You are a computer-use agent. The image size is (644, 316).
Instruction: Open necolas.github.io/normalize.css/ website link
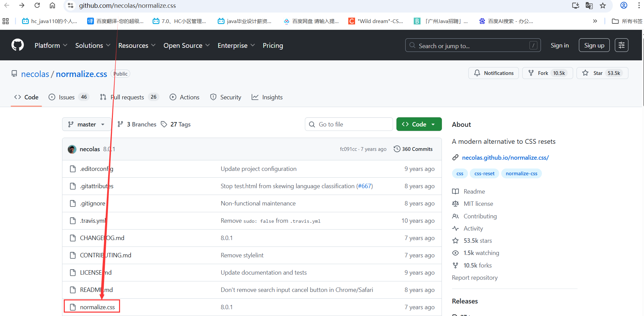point(505,158)
